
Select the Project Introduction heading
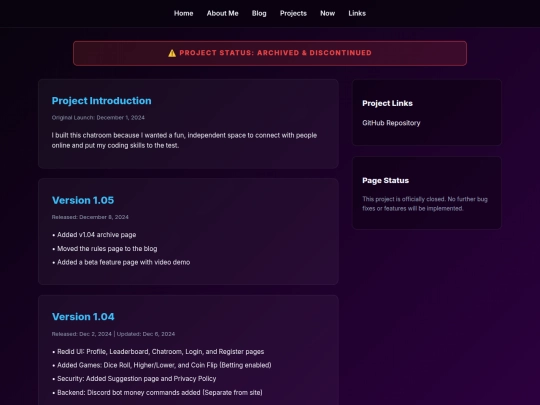point(102,101)
